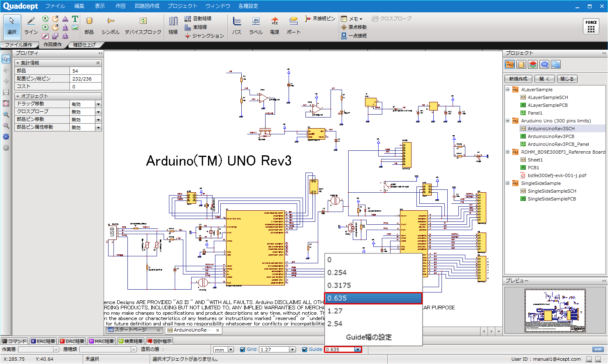Open ArduinoUnoRev3PCB in project tree
Image resolution: width=608 pixels, height=364 pixels.
click(x=551, y=136)
